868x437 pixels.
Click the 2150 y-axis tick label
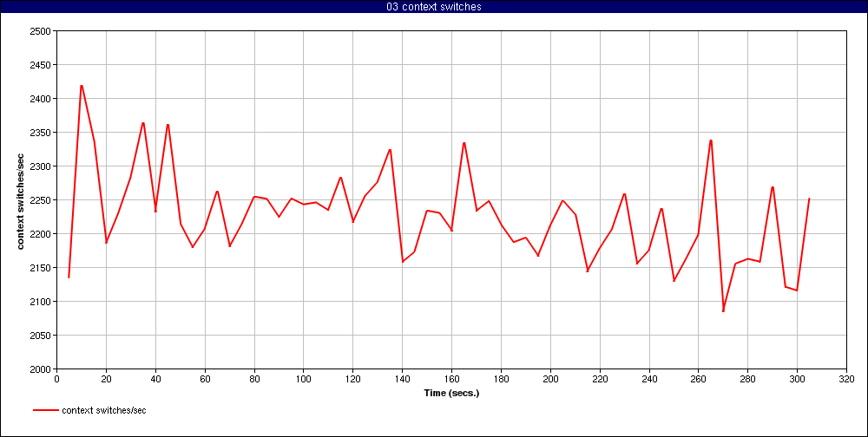42,267
